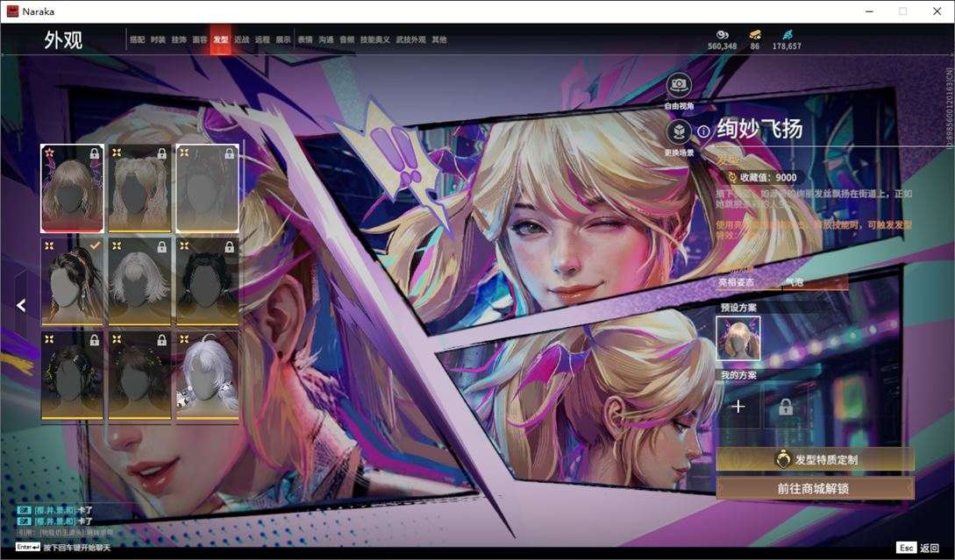Screen dimensions: 955x560
Task: Switch to the 其他 tab
Action: tap(439, 39)
